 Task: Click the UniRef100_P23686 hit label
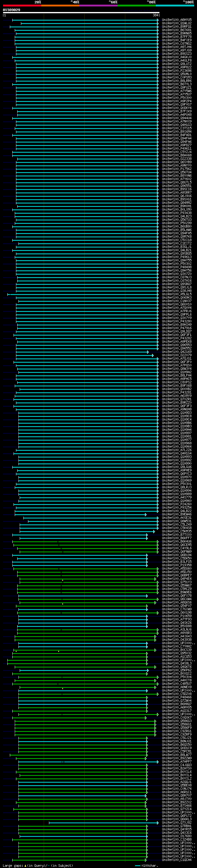tap(177, 71)
